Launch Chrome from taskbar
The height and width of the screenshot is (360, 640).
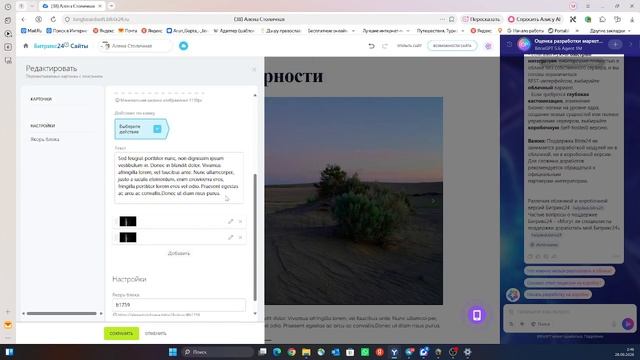[291, 352]
